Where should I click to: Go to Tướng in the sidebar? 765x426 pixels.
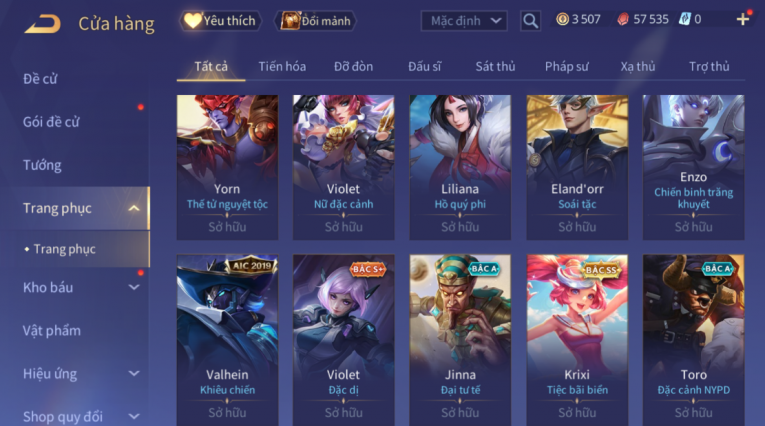click(x=42, y=165)
